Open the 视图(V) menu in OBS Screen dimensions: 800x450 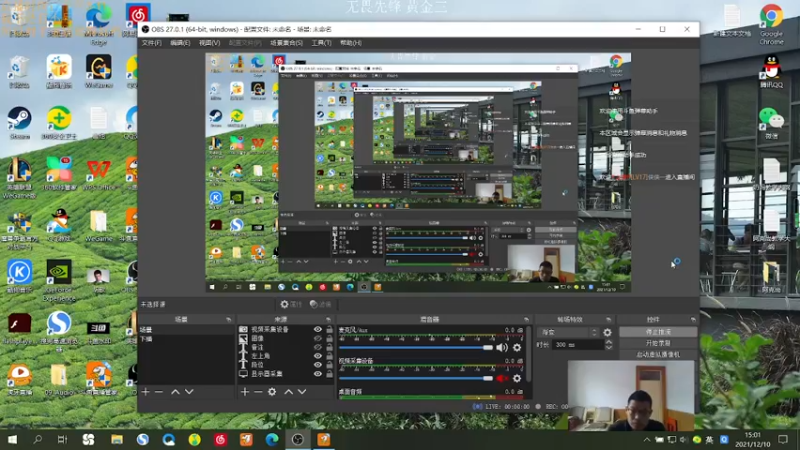(x=209, y=43)
